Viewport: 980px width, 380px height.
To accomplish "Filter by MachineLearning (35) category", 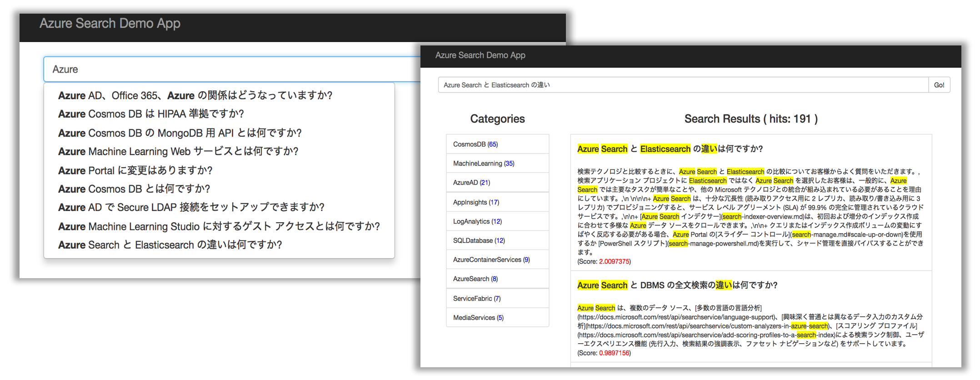I will tap(498, 163).
